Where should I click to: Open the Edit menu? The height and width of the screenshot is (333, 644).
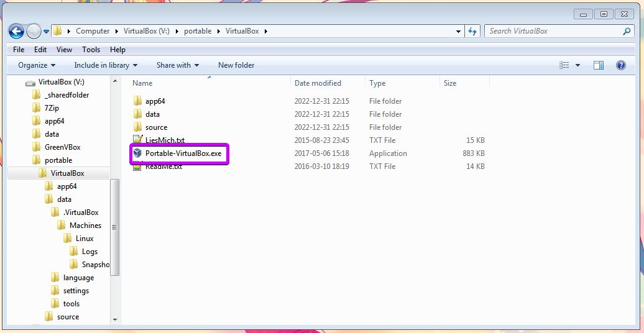[x=40, y=50]
